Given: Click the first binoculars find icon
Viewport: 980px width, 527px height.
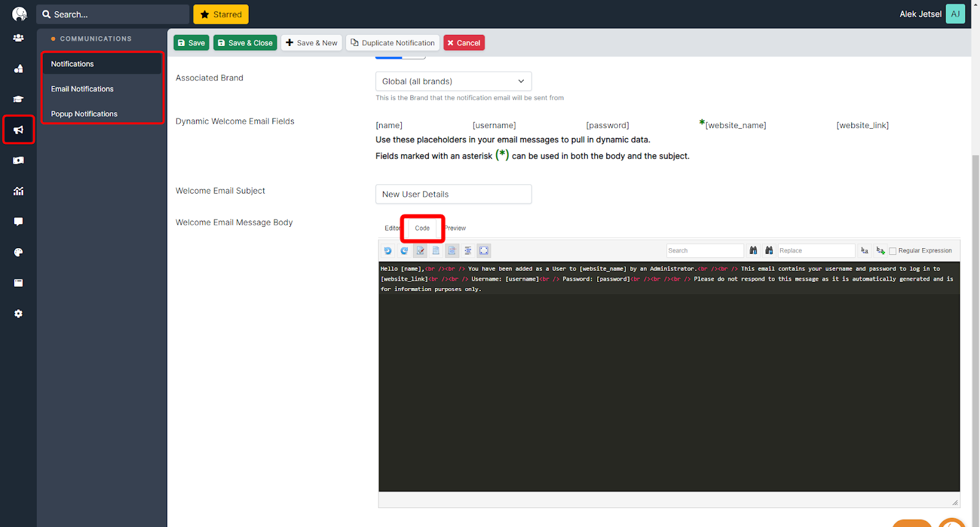Looking at the screenshot, I should (x=753, y=251).
